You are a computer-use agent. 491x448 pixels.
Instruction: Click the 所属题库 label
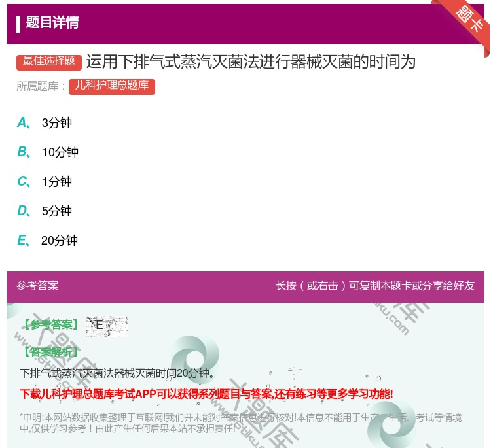point(41,86)
